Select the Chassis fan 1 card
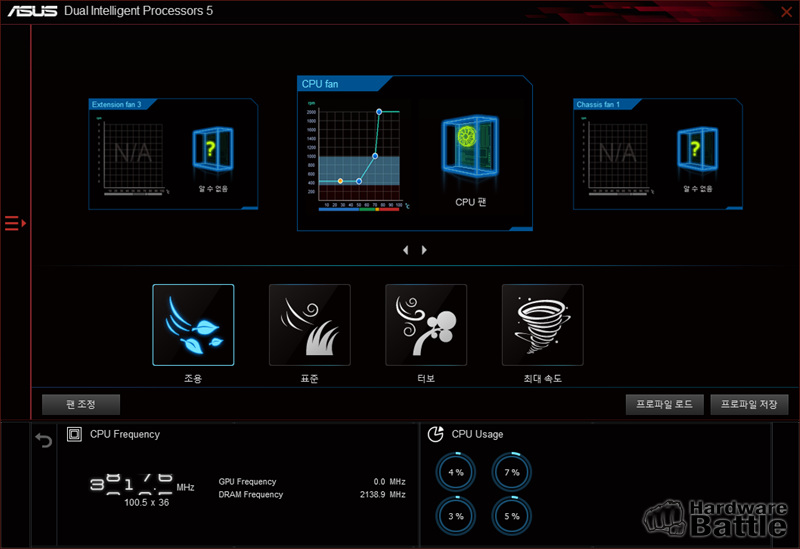 tap(658, 154)
